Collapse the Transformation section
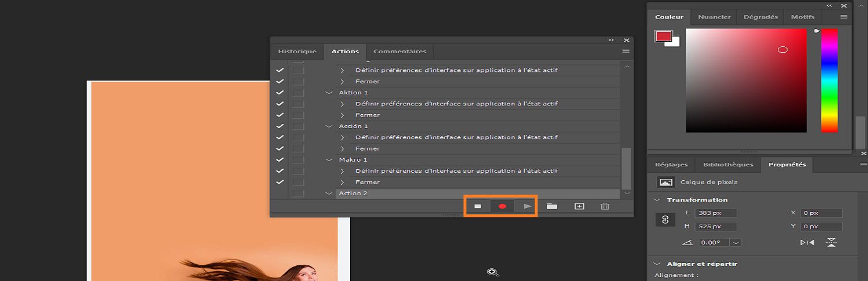The height and width of the screenshot is (281, 868). click(657, 200)
